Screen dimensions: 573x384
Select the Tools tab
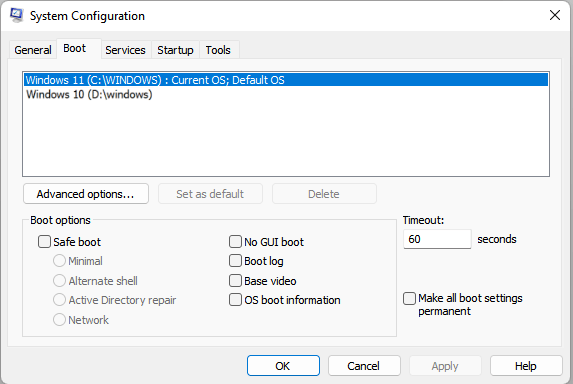218,50
